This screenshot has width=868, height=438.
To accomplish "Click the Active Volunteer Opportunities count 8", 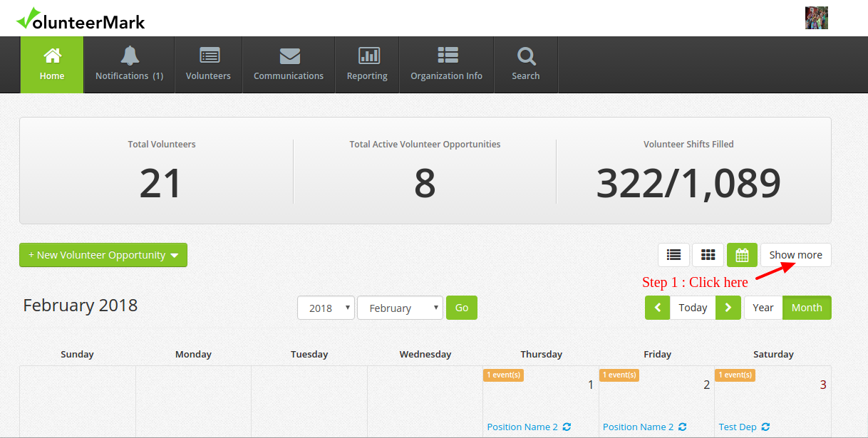I will tap(425, 183).
